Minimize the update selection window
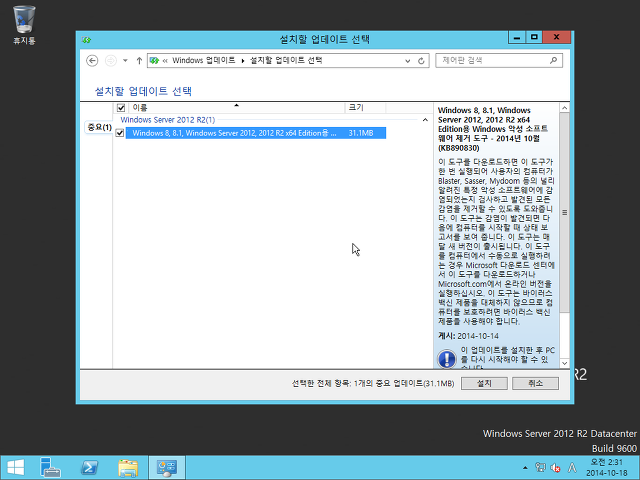640x480 pixels. [517, 38]
